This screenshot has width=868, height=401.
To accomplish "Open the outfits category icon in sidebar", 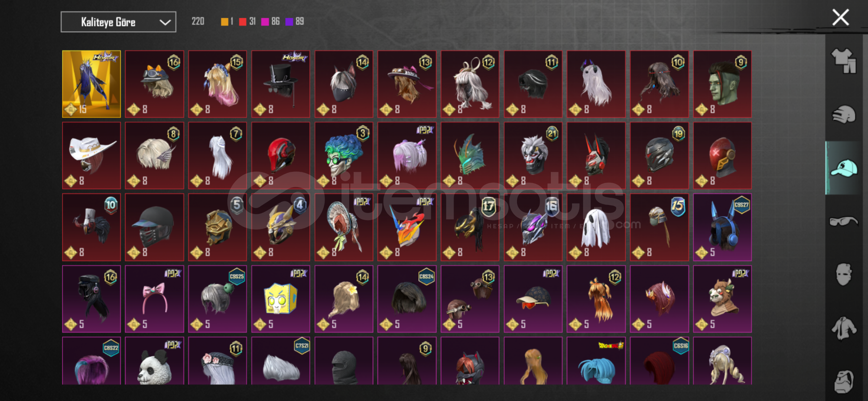I will [843, 61].
